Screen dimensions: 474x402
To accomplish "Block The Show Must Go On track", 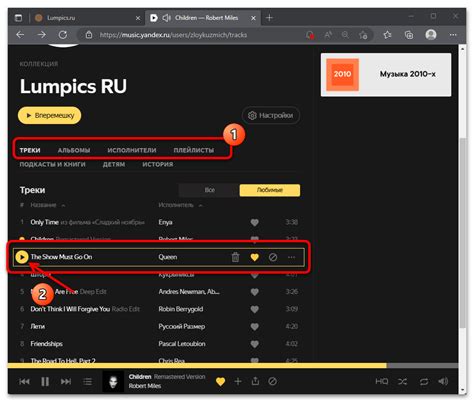I will 273,257.
